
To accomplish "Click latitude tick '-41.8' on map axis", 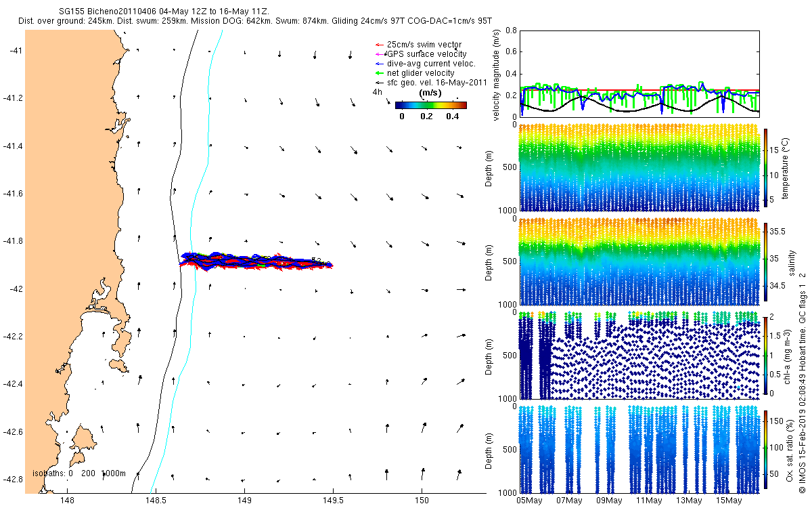I will tap(12, 242).
